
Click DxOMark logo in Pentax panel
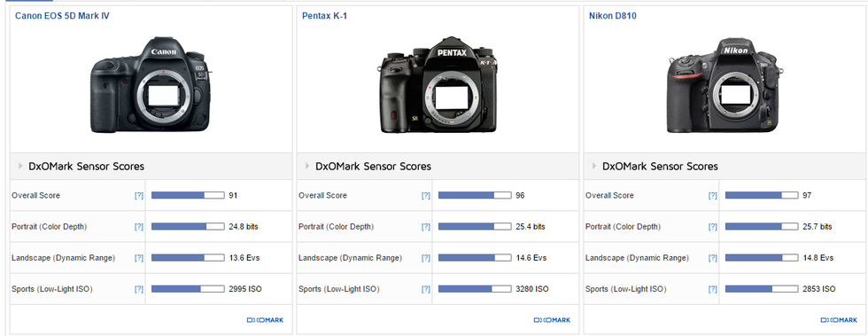click(552, 320)
